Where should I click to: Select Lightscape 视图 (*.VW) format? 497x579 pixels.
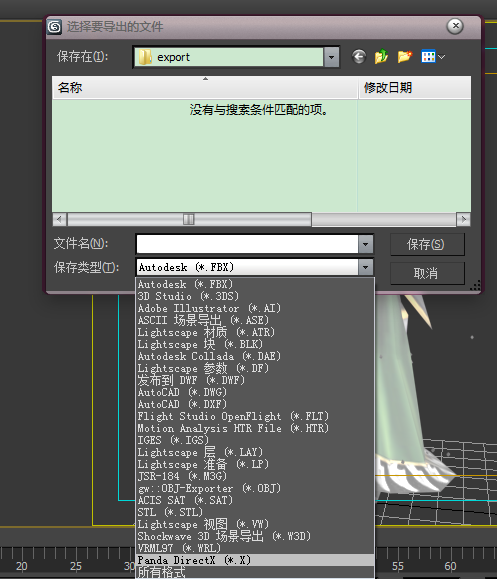tap(255, 524)
